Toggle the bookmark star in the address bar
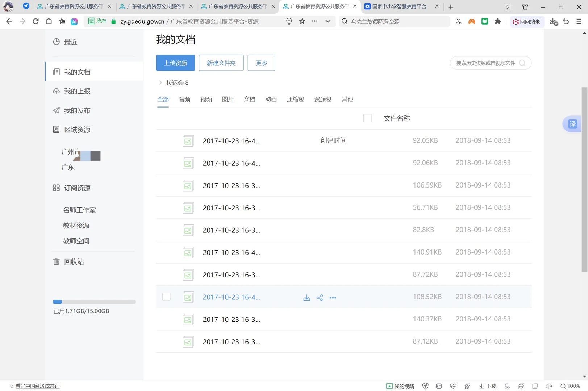Image resolution: width=588 pixels, height=391 pixels. coord(302,21)
